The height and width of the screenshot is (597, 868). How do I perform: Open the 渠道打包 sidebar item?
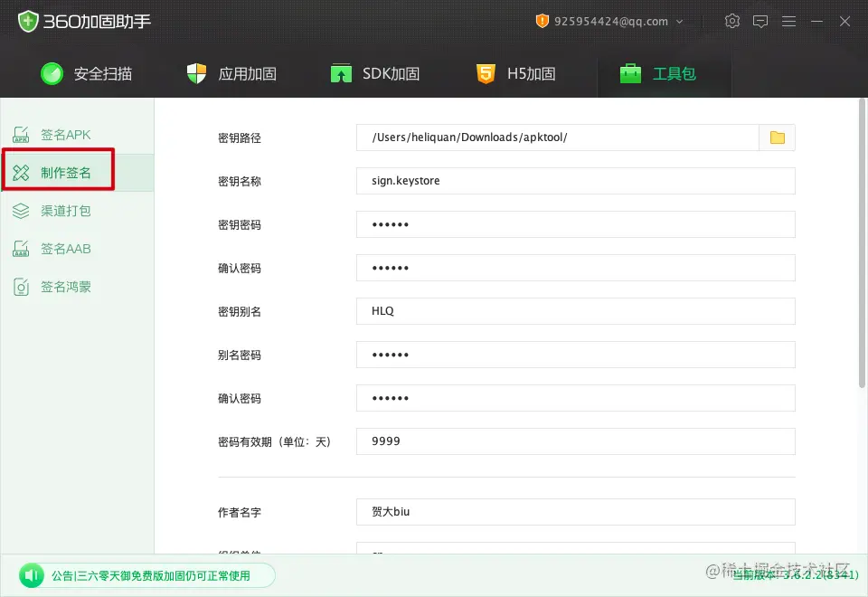pyautogui.click(x=77, y=211)
